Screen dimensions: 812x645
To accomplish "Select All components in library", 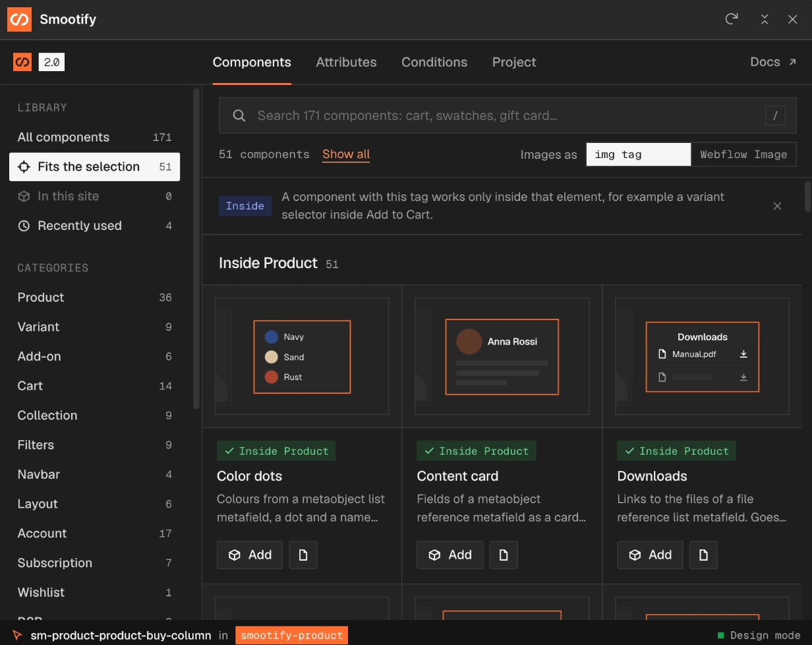I will pos(94,137).
